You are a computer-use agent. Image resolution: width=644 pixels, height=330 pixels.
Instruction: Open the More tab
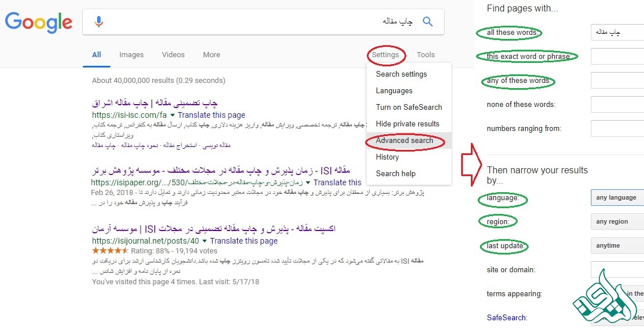point(211,54)
